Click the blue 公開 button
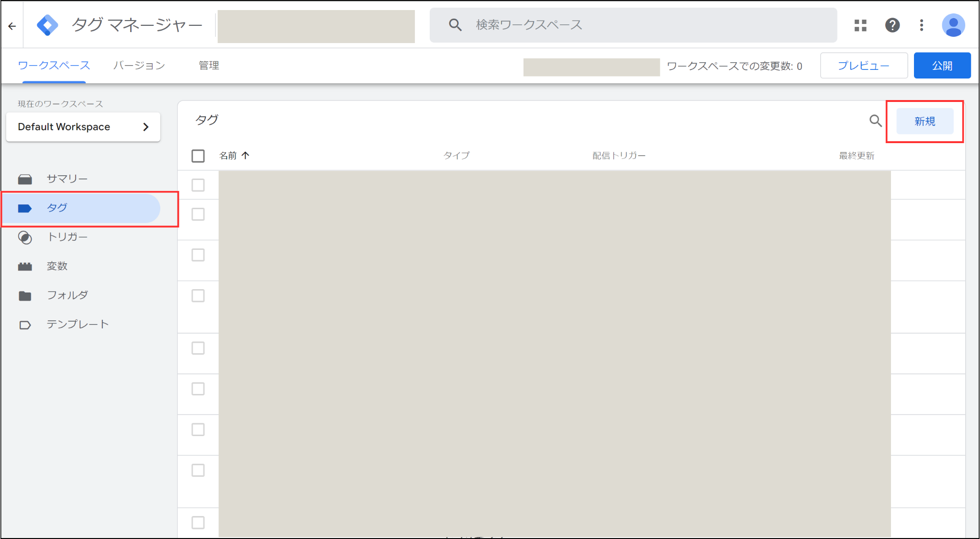This screenshot has width=980, height=539. pos(942,66)
